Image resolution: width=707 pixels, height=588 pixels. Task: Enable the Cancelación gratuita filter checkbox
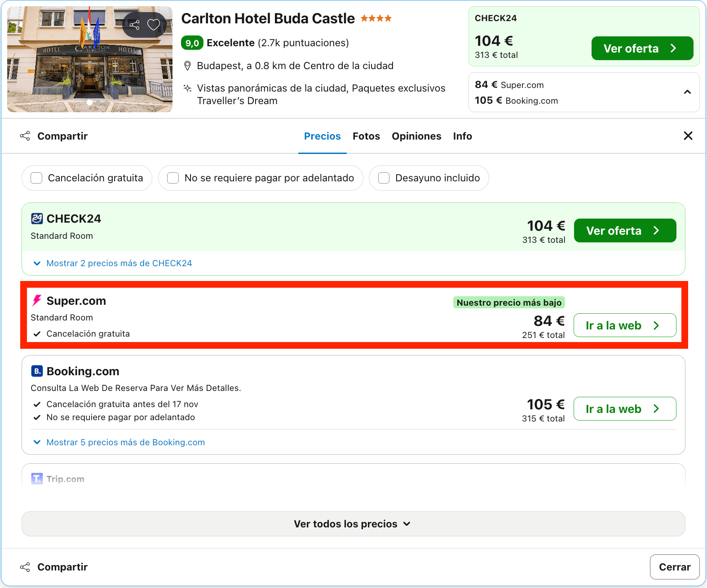coord(36,178)
